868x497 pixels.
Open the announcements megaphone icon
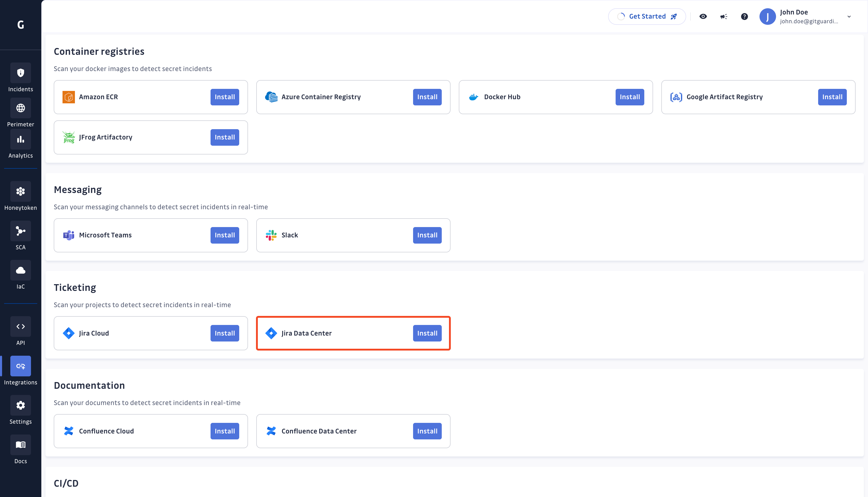724,16
